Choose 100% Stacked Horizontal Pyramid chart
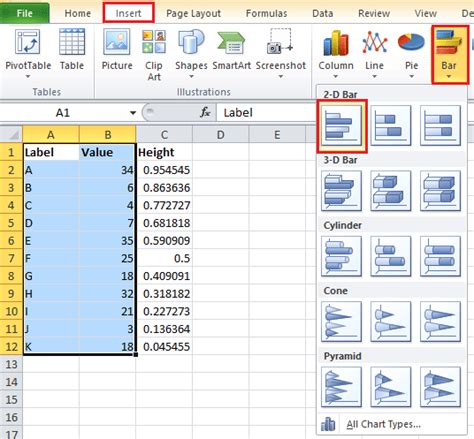This screenshot has height=439, width=474. (x=440, y=387)
